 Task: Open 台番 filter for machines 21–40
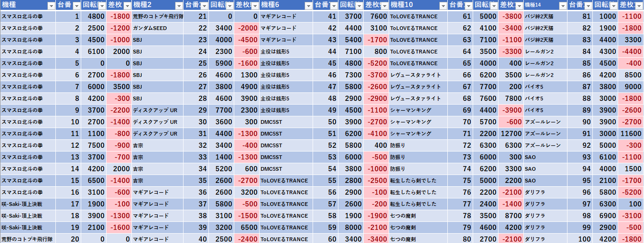(x=203, y=6)
